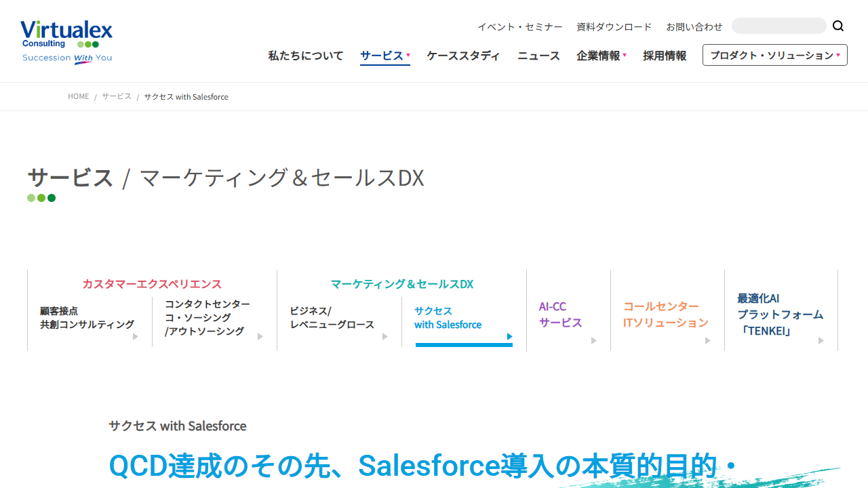The image size is (868, 488).
Task: Expand the サービス dropdown menu
Action: pyautogui.click(x=385, y=56)
